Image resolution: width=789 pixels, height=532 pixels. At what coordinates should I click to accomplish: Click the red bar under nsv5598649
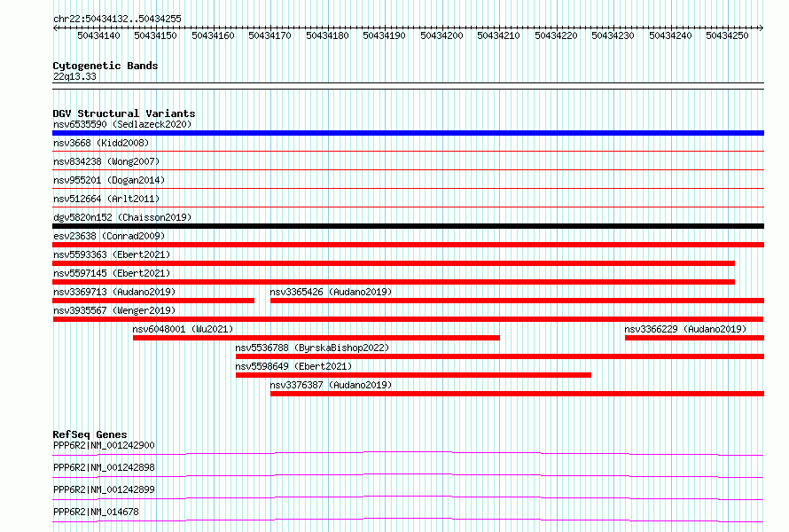click(x=413, y=375)
